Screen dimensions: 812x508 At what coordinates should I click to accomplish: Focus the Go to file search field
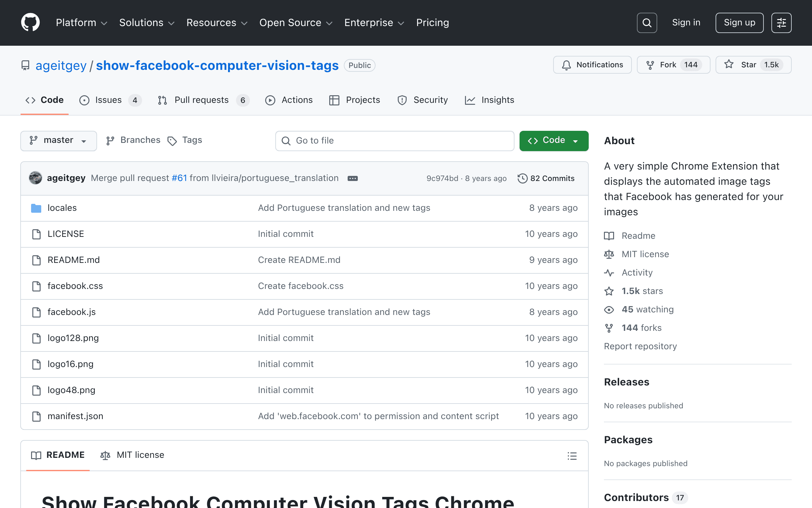(395, 141)
